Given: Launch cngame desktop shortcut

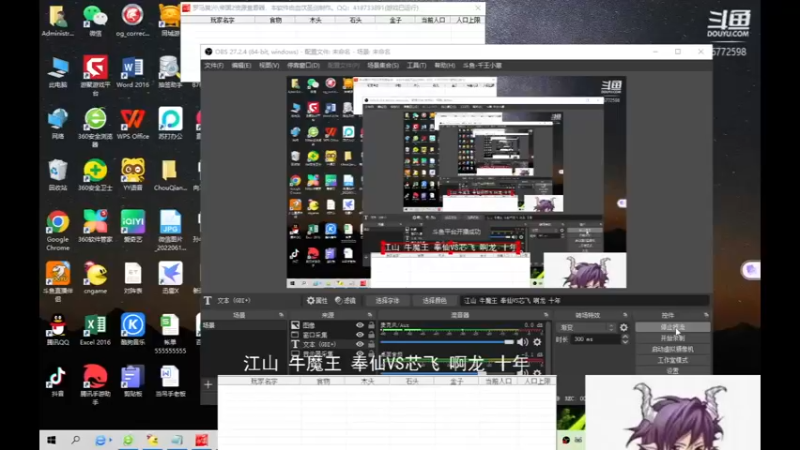Looking at the screenshot, I should (x=95, y=278).
